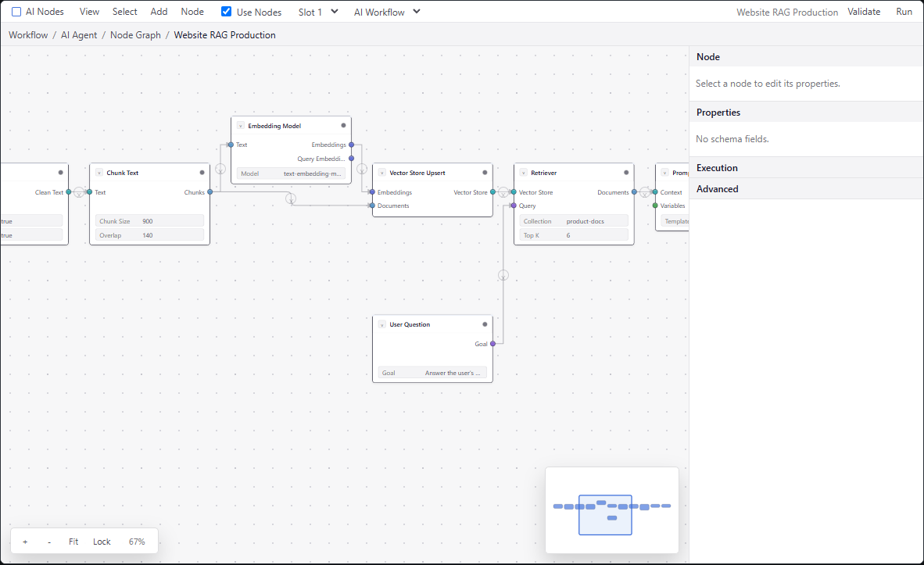Click the Validate button
This screenshot has height=565, width=924.
(864, 12)
